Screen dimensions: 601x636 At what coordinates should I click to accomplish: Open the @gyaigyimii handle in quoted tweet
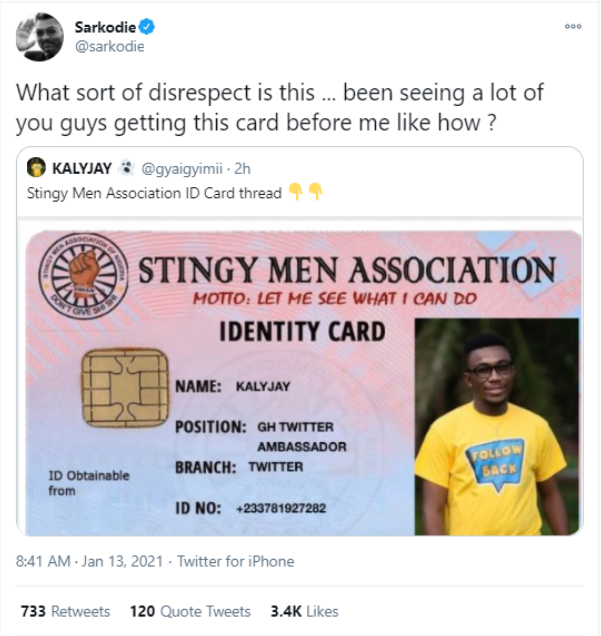pos(184,167)
